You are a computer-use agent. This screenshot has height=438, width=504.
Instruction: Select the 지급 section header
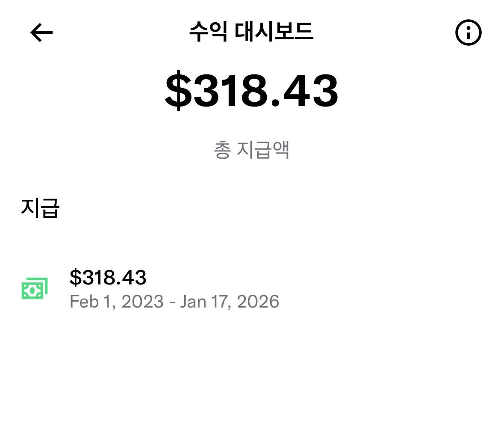point(40,208)
